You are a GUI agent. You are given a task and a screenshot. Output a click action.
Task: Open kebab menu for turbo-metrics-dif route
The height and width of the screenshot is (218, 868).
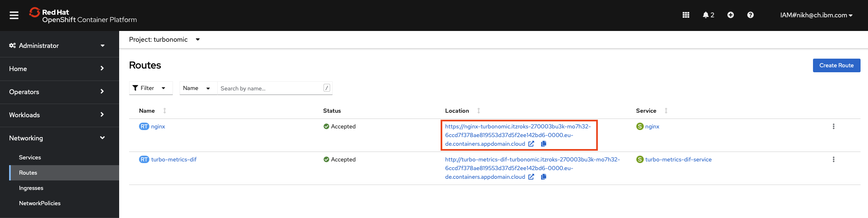tap(833, 159)
